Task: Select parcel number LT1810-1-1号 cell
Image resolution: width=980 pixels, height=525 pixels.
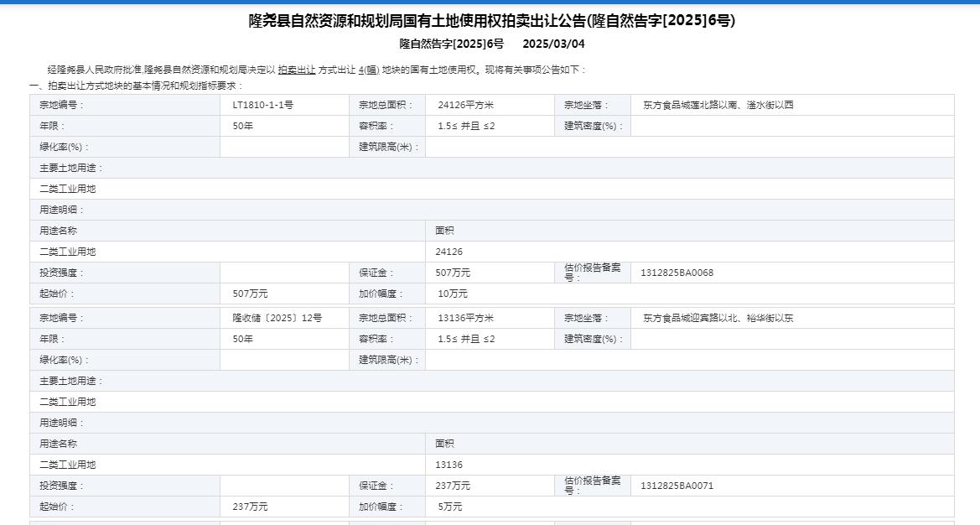Action: tap(262, 106)
